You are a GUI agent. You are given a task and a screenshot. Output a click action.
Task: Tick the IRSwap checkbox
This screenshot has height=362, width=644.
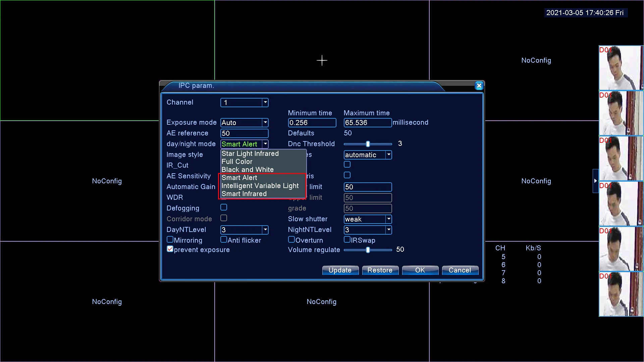tap(347, 240)
